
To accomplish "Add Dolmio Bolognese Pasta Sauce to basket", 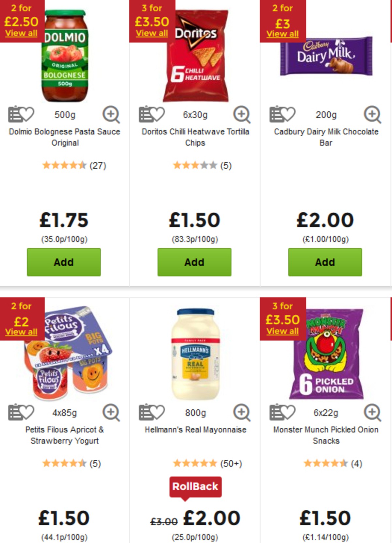I will [x=63, y=262].
